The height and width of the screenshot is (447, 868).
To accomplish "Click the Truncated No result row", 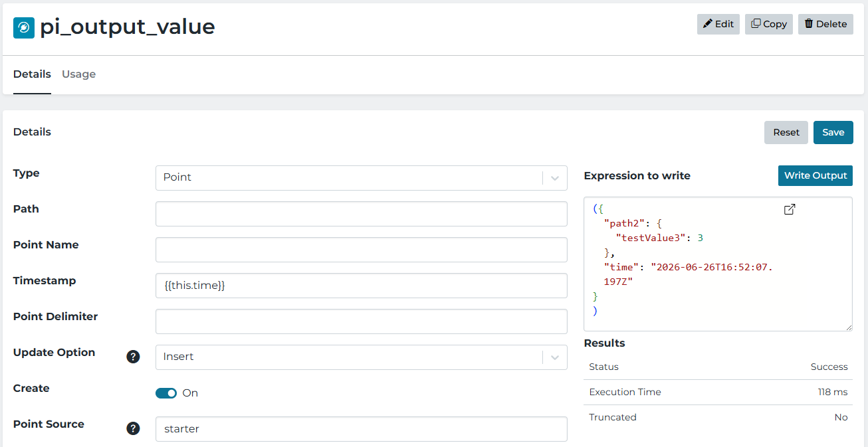I will coord(718,417).
